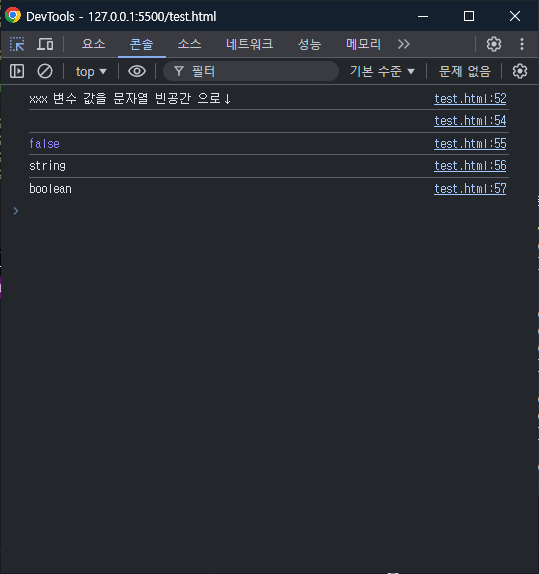539x574 pixels.
Task: Switch to the 콘솔 tab
Action: 142,44
